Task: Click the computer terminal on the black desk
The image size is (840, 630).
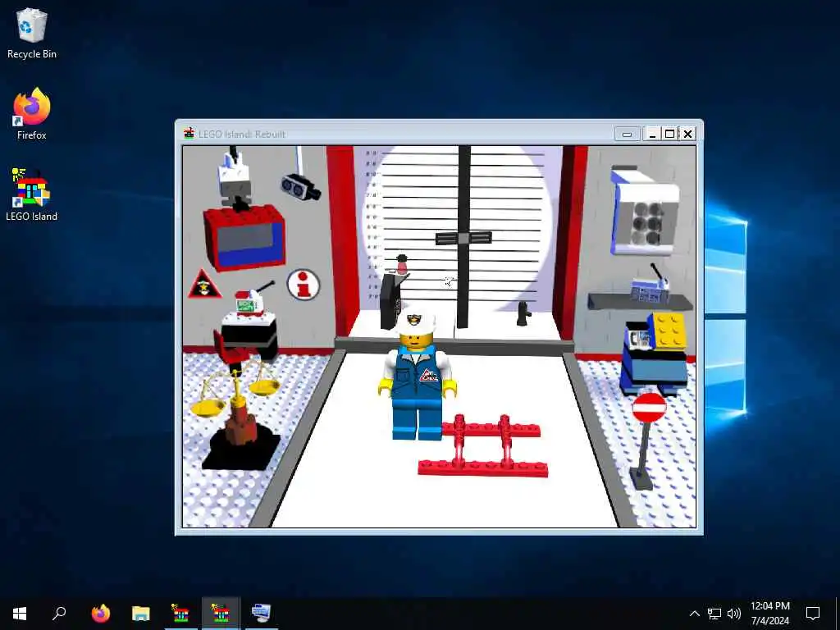Action: coord(249,303)
